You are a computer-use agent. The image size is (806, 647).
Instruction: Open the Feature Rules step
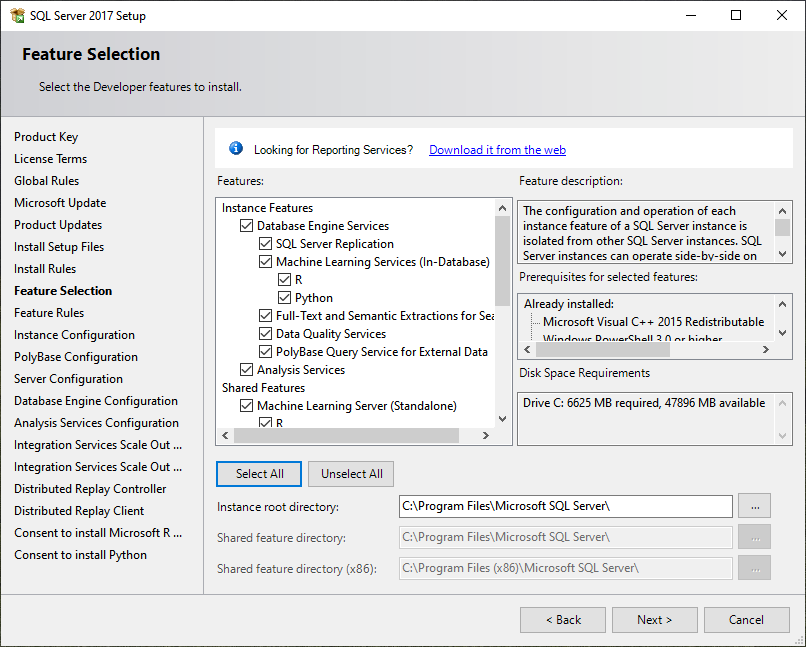49,313
